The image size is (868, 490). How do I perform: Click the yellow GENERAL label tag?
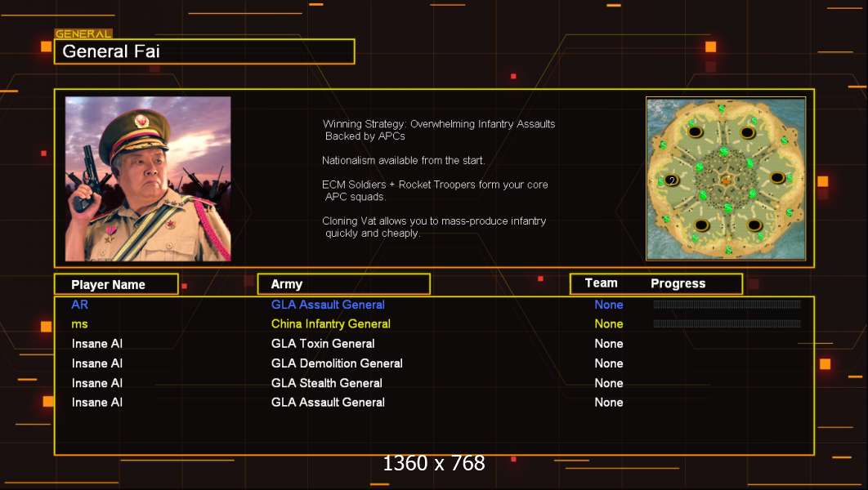(83, 33)
